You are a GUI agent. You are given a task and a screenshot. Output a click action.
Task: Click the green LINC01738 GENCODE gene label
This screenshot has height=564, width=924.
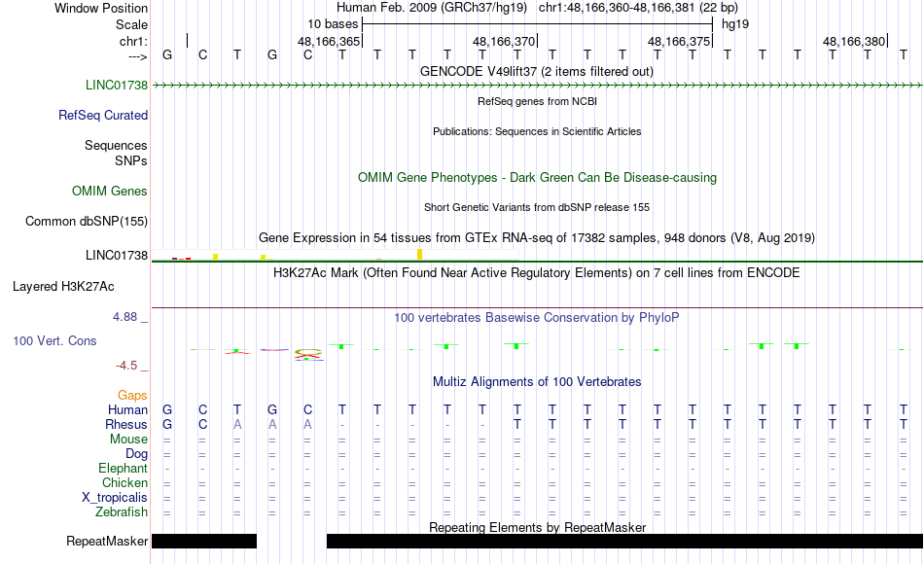117,85
